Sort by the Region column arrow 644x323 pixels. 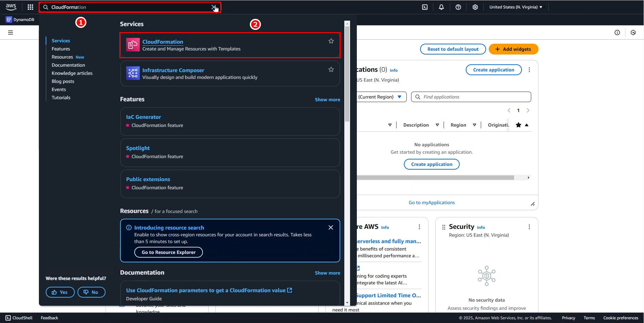[475, 125]
